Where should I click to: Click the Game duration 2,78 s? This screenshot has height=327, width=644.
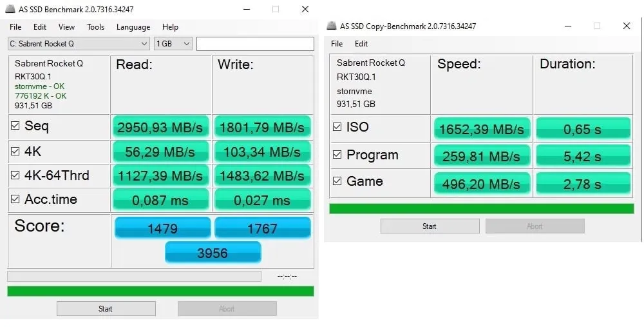coord(583,183)
